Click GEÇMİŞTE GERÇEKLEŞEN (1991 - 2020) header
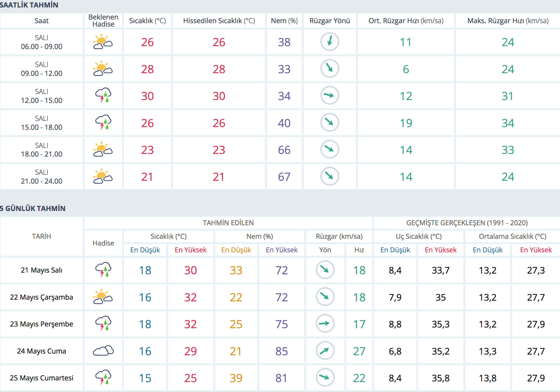Viewport: 560px width, 392px height. coord(467,223)
